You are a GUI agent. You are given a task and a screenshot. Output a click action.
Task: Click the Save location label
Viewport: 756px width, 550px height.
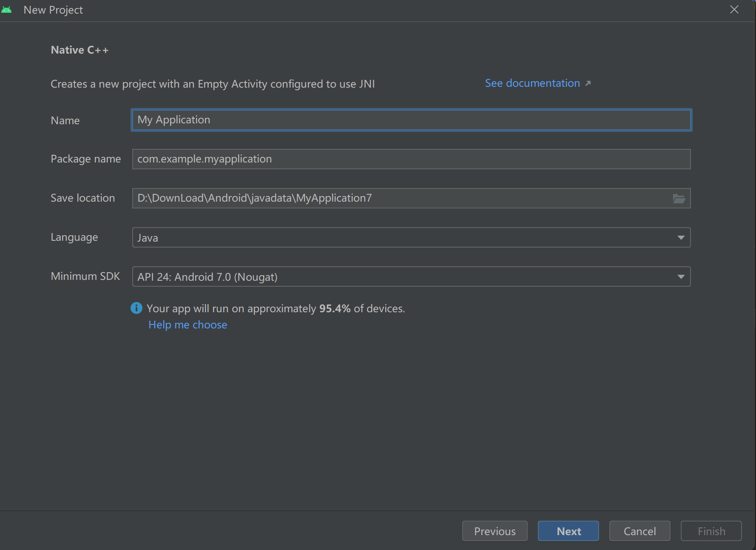[x=83, y=198]
